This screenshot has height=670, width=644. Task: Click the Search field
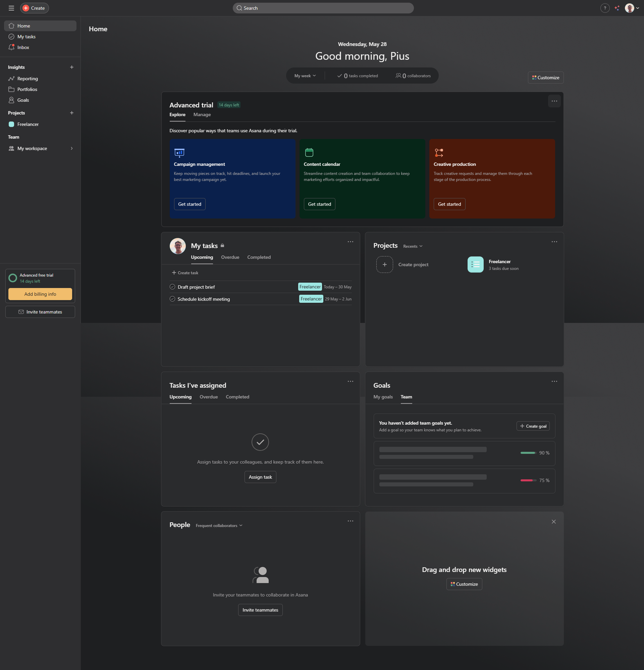[323, 8]
